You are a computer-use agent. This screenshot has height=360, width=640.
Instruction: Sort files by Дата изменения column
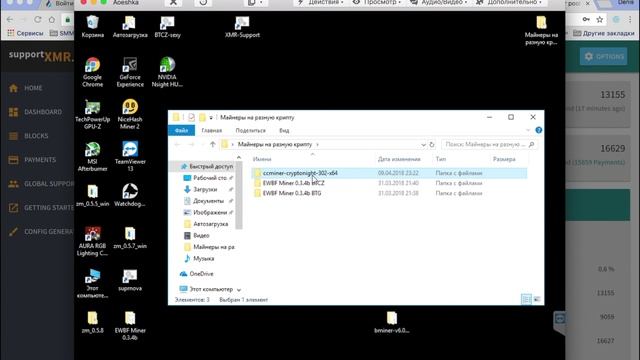click(399, 159)
